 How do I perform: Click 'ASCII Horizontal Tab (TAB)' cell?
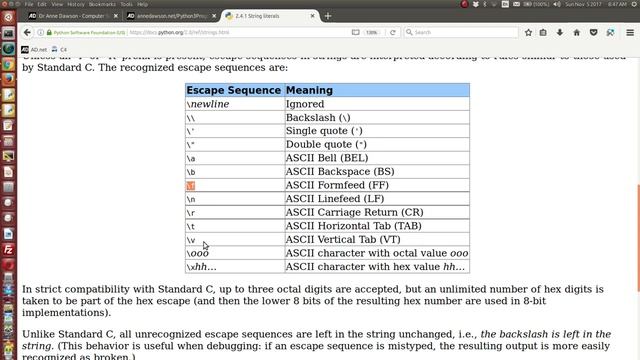(x=377, y=226)
